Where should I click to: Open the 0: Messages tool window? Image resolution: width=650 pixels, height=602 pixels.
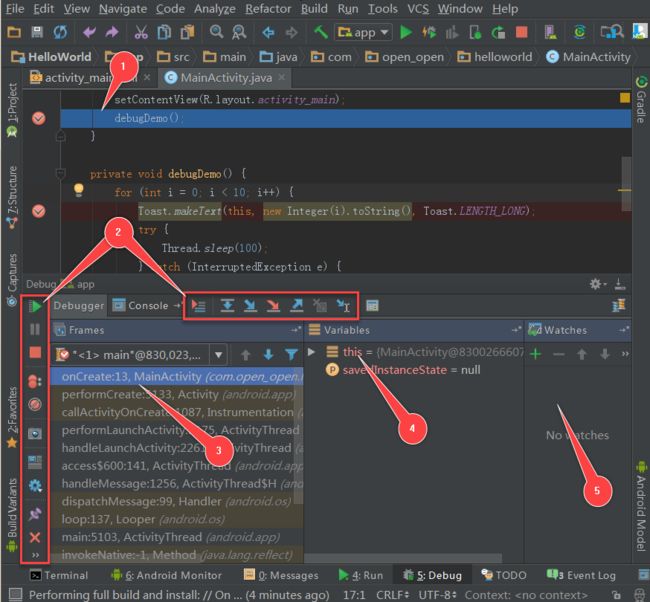pyautogui.click(x=281, y=575)
